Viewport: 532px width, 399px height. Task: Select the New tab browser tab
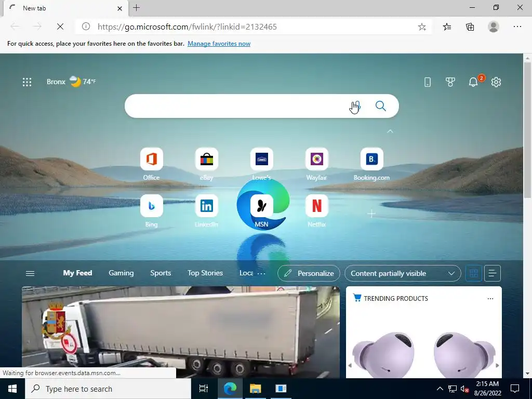[x=66, y=8]
